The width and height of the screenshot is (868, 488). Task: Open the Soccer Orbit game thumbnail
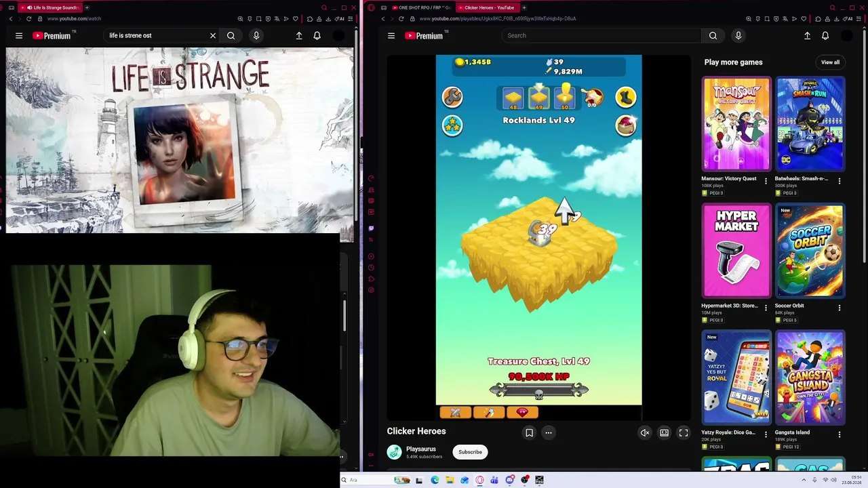pos(810,251)
